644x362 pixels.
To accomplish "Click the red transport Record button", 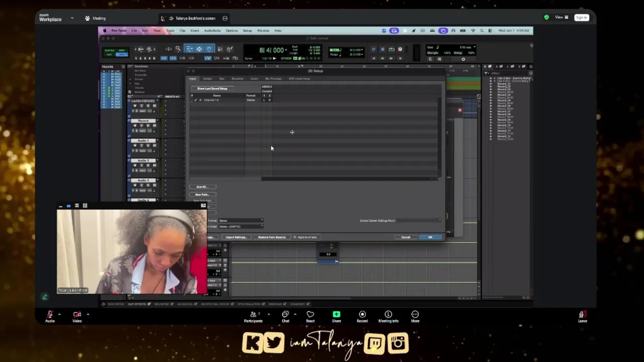I will (400, 49).
